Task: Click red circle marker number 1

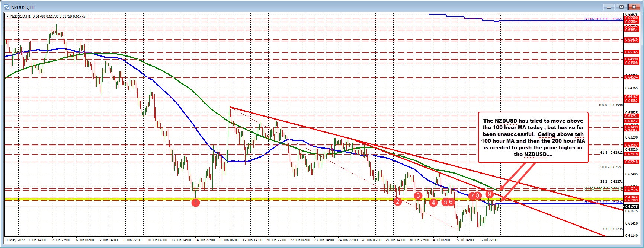Action: (x=196, y=203)
